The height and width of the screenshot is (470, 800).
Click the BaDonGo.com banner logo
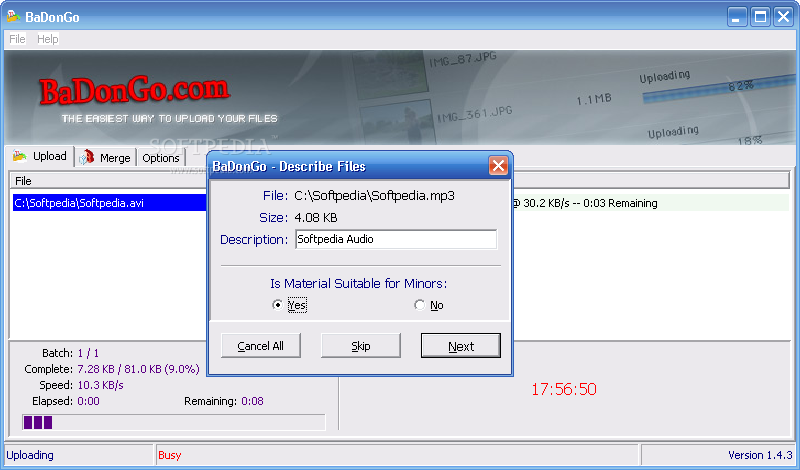point(135,90)
